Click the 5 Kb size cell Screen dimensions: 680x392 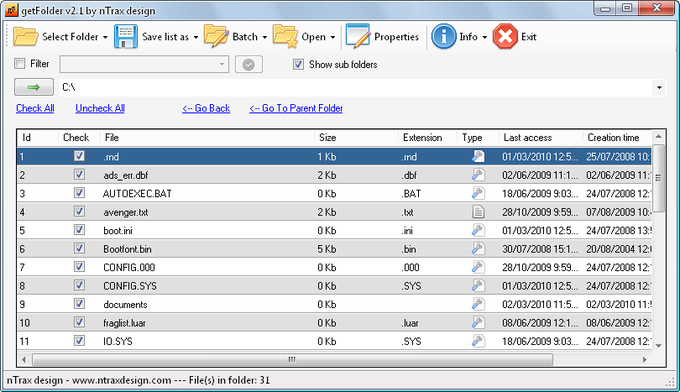click(327, 249)
